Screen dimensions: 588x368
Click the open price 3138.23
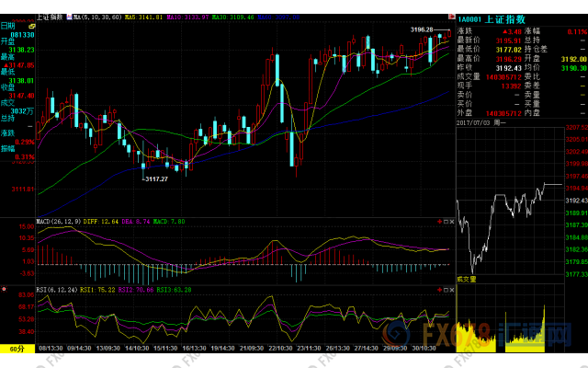coord(22,50)
